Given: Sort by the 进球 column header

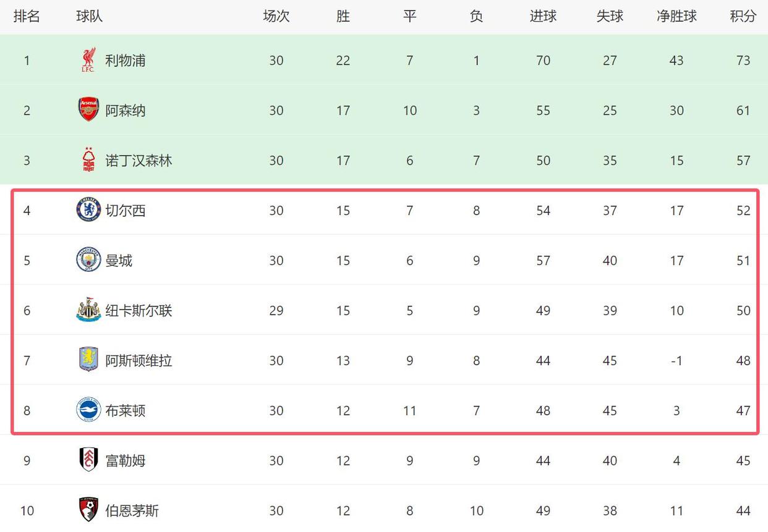Looking at the screenshot, I should click(543, 17).
